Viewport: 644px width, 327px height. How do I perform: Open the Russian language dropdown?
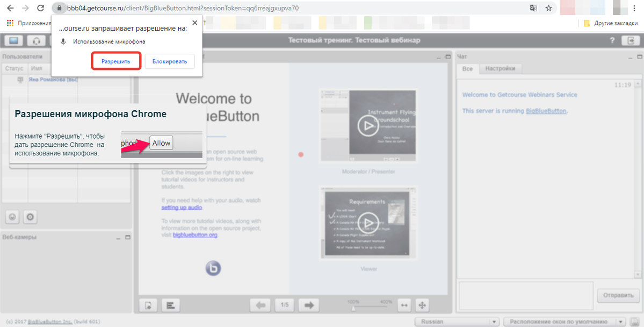457,322
